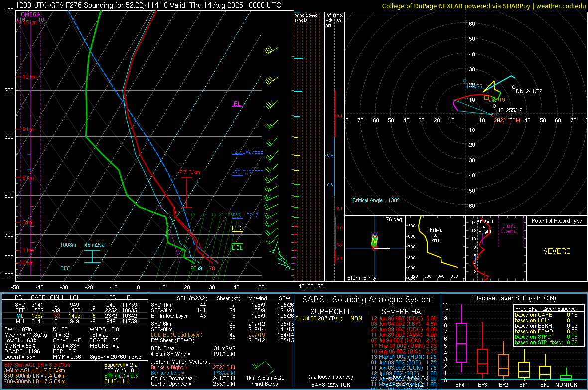Click the green 'STP (fix) = 0.5' value

[121, 376]
